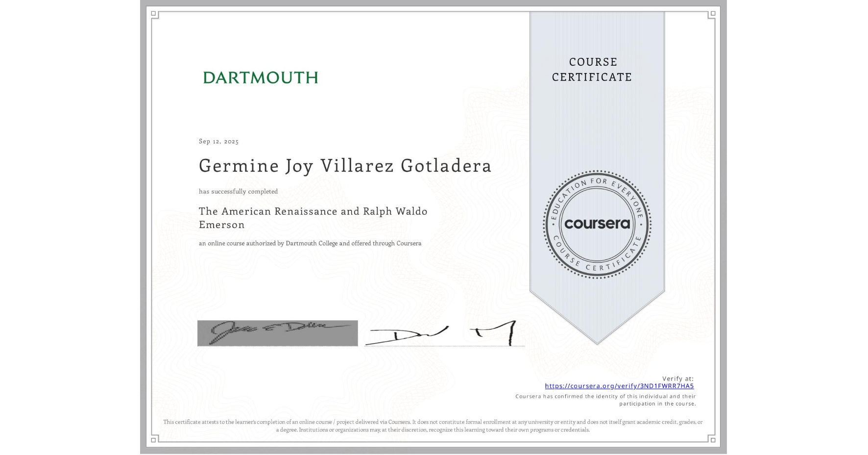The image size is (868, 455).
Task: Click the Coursera seal badge
Action: [x=597, y=224]
